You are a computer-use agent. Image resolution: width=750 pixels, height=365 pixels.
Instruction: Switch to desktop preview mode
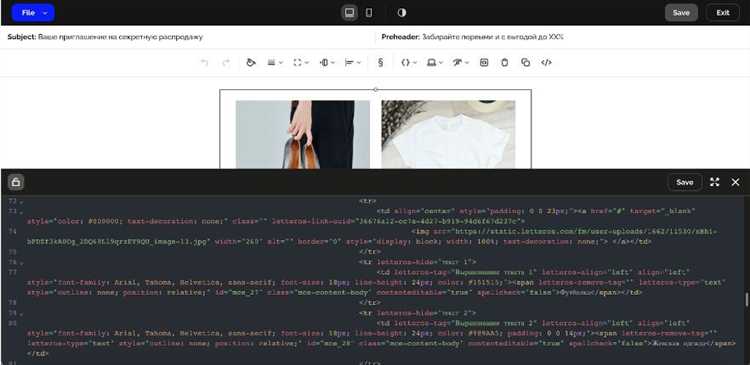pyautogui.click(x=350, y=13)
